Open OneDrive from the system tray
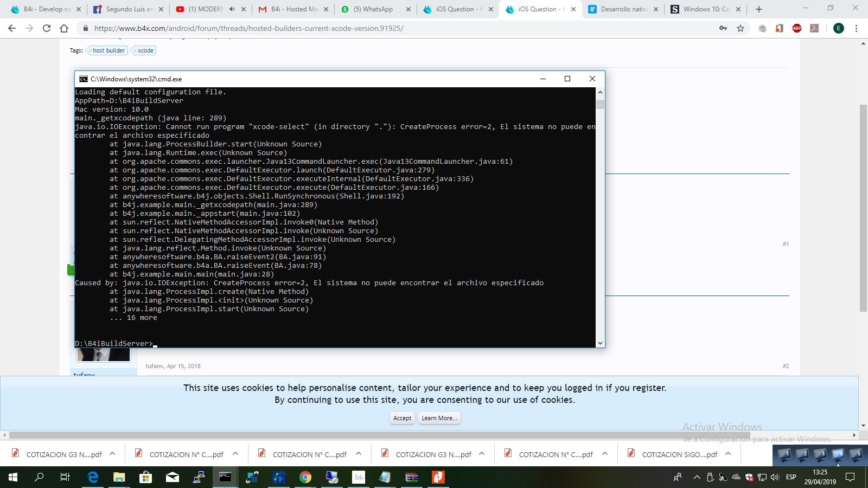 coord(736,477)
